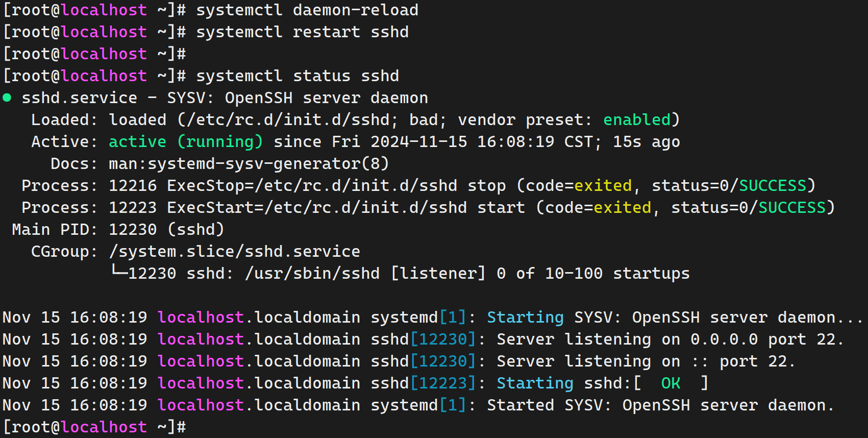Image resolution: width=868 pixels, height=438 pixels.
Task: Click the yellow "exited" on ExecStart line
Action: (622, 208)
